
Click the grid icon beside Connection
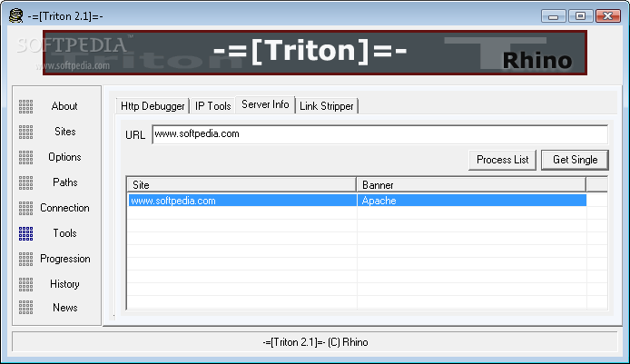[25, 208]
